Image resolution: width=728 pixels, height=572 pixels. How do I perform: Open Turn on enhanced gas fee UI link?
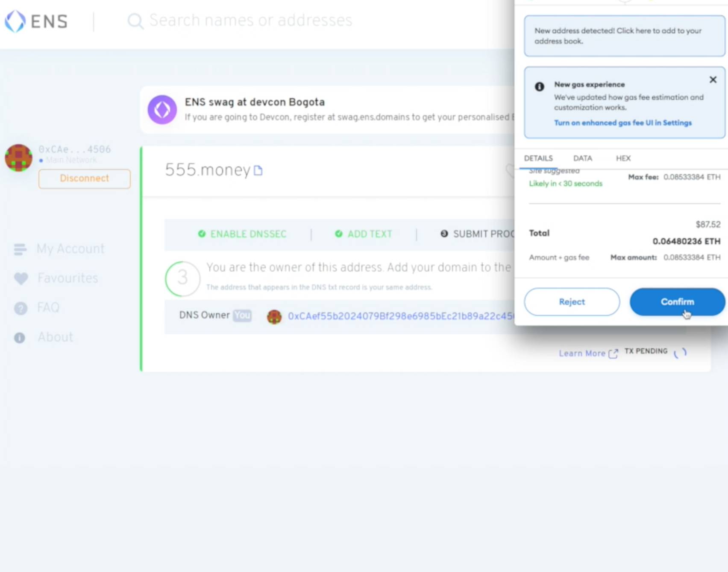pos(622,123)
